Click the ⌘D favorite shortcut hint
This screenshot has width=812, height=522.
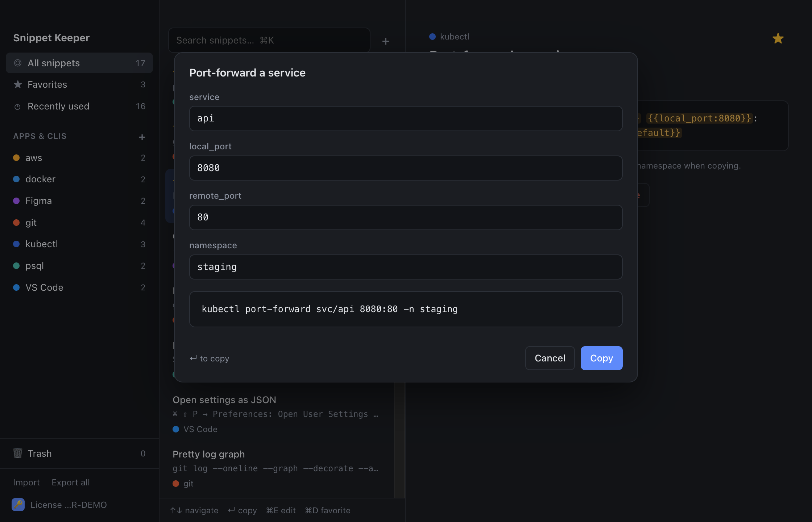click(x=328, y=510)
